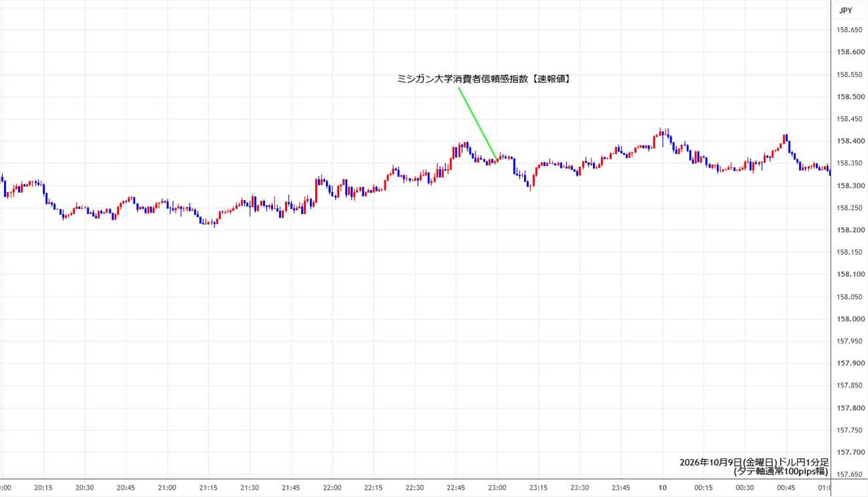Click the 00:30 time axis label

point(745,488)
